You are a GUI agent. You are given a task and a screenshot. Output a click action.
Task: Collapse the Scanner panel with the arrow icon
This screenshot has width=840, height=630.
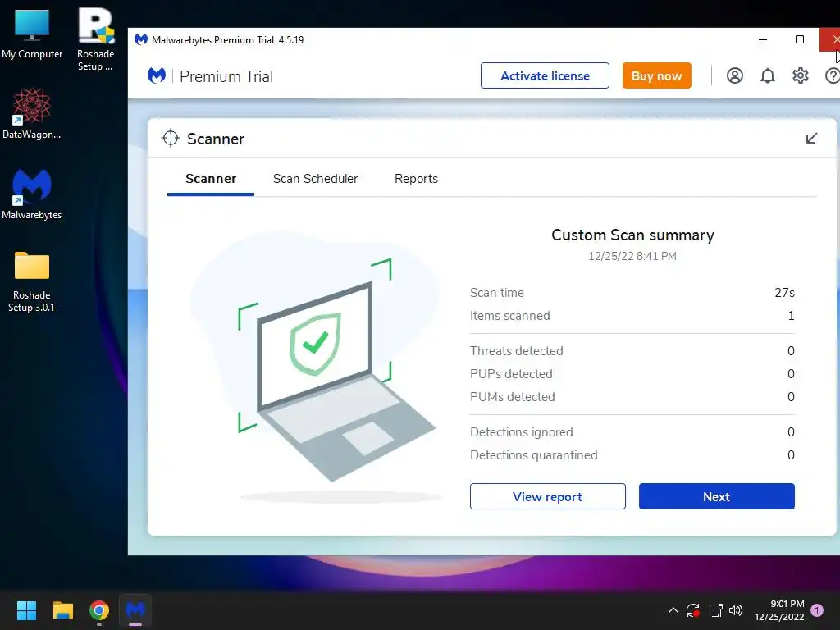click(x=811, y=138)
